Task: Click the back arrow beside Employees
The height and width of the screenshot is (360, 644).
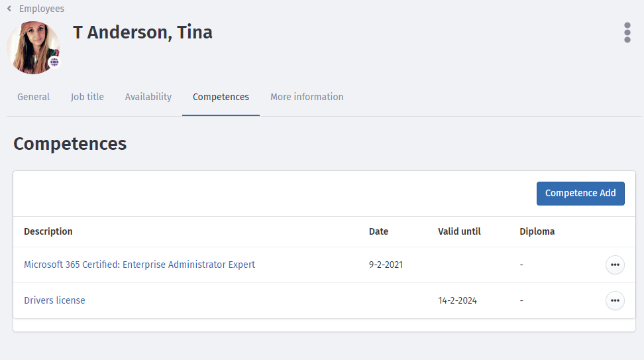Action: pyautogui.click(x=9, y=9)
